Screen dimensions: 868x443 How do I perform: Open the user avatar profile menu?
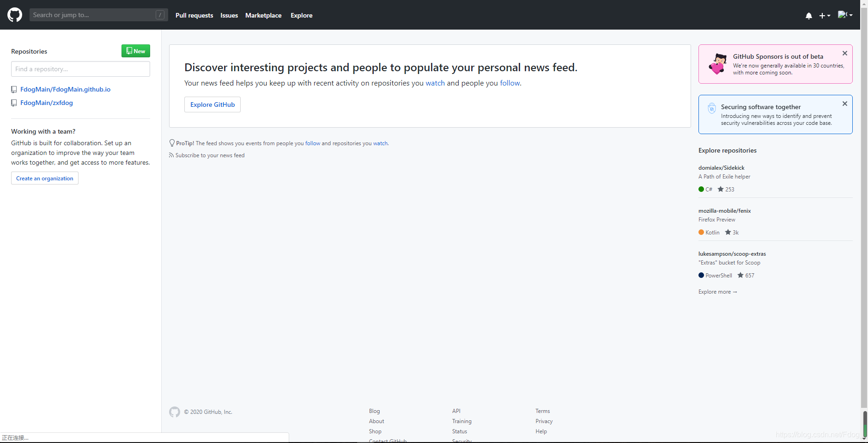pyautogui.click(x=845, y=15)
